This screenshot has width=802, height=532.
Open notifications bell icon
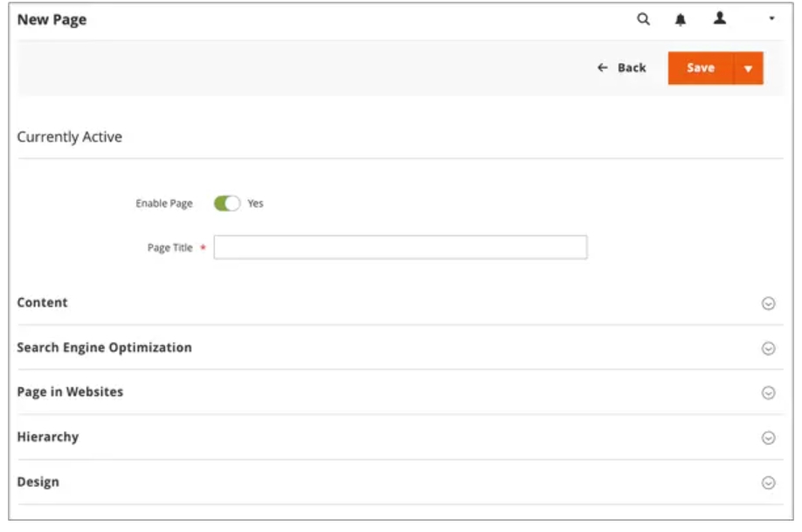(681, 19)
